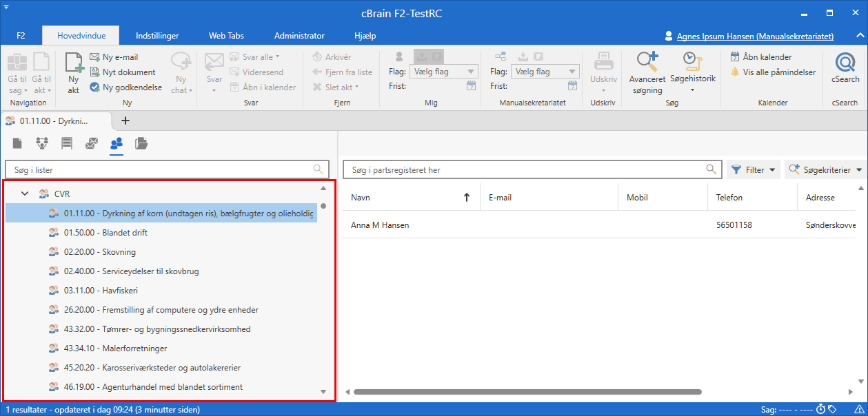
Task: Select 03.11.00 - Havfiskeri in the list
Action: tap(101, 291)
